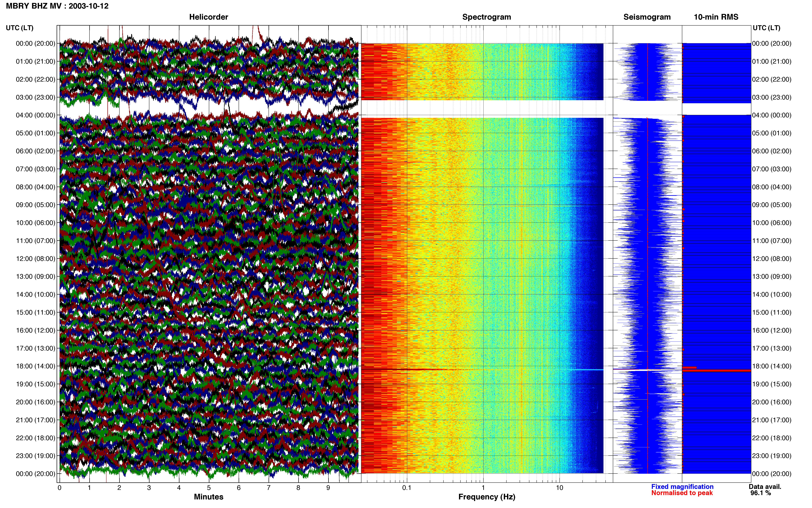Click RMS-side time label 08:00 (04:00)
This screenshot has height=508, width=812.
[772, 187]
